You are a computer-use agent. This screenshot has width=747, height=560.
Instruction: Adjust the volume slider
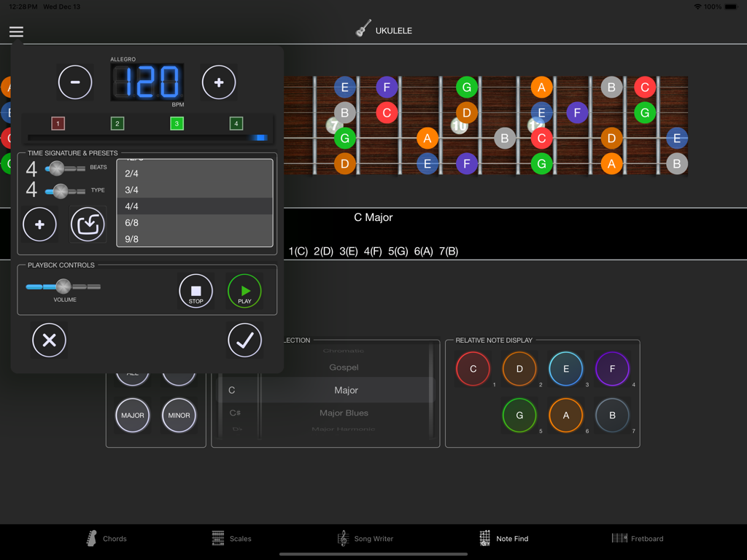point(63,287)
